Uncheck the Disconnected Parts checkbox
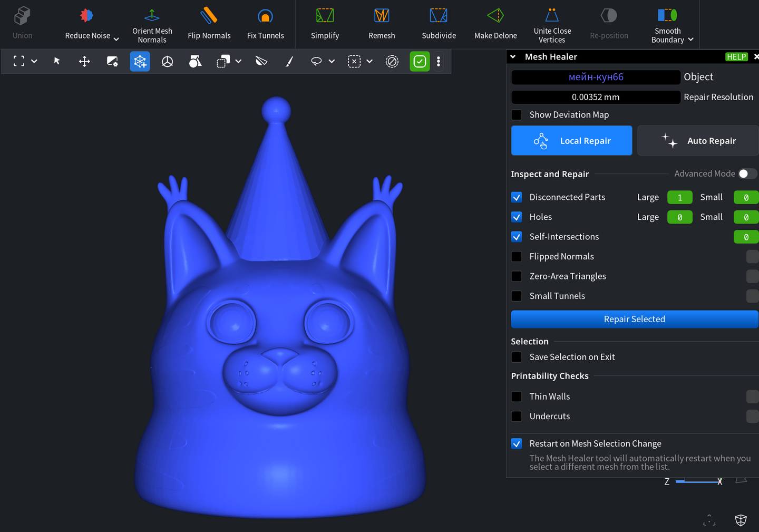The height and width of the screenshot is (532, 759). pyautogui.click(x=517, y=197)
